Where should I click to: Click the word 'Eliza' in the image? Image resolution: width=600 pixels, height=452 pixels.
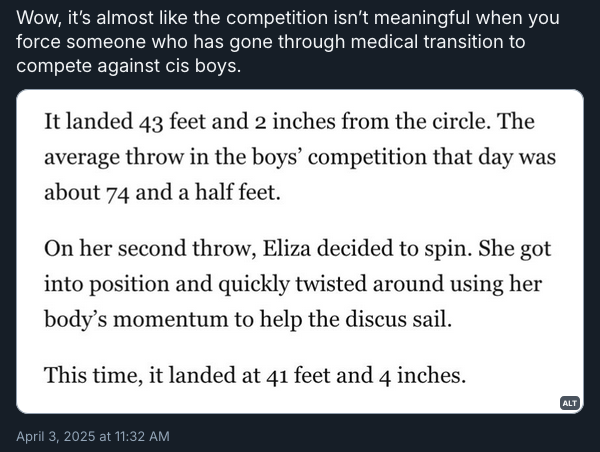coord(287,248)
